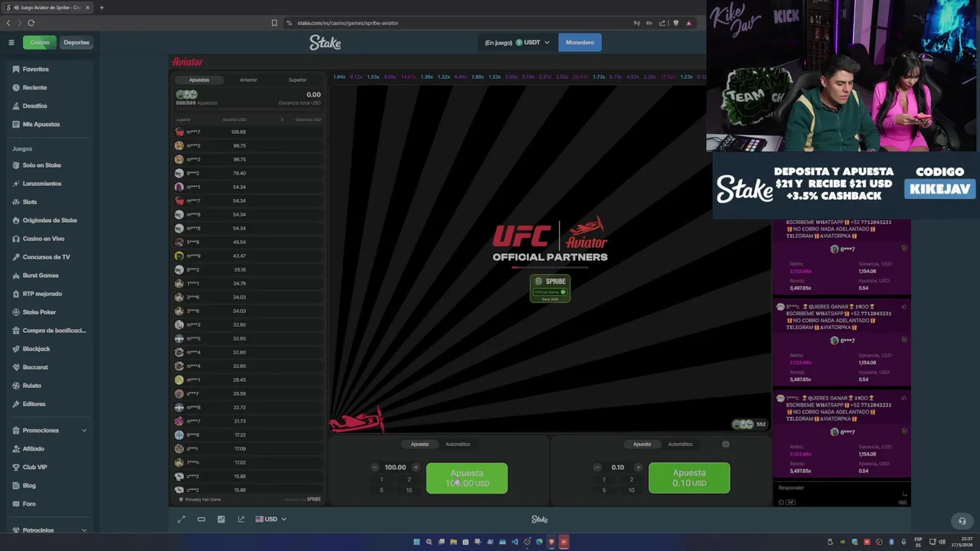Select Automático mode in right bet panel
Image resolution: width=980 pixels, height=551 pixels.
[x=680, y=444]
